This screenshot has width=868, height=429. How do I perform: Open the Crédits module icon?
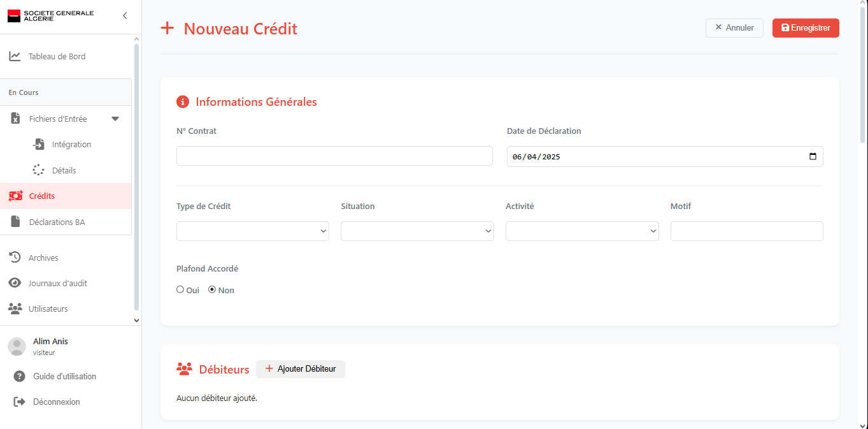click(x=15, y=196)
